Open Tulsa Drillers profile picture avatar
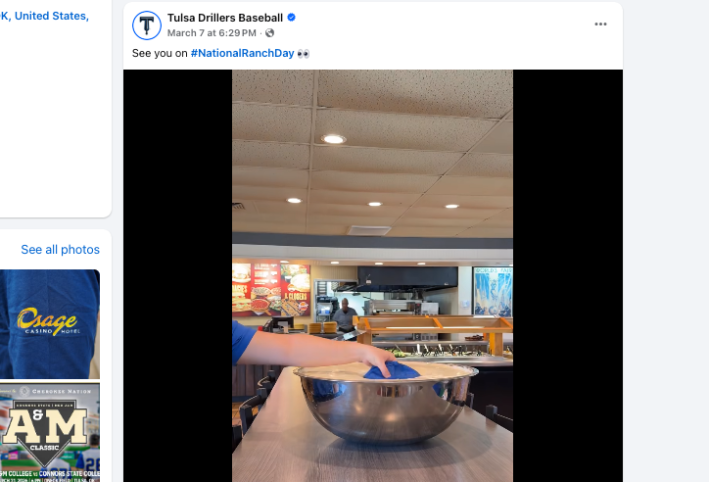709x482 pixels. tap(147, 25)
